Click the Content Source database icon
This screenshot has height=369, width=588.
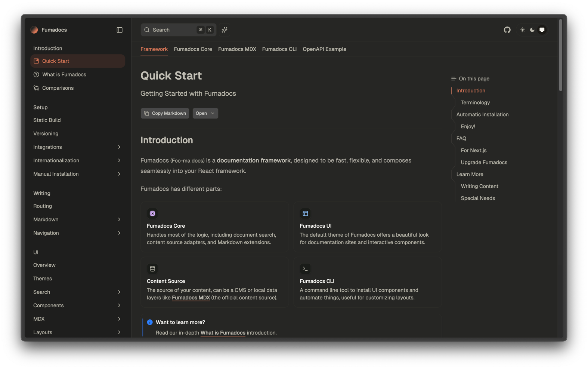[x=152, y=269]
